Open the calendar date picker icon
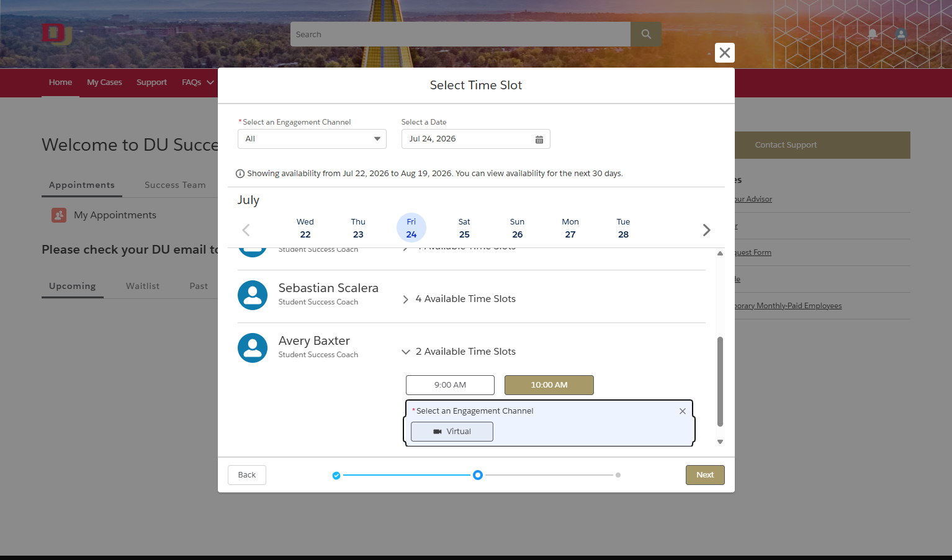This screenshot has width=952, height=560. coord(539,140)
